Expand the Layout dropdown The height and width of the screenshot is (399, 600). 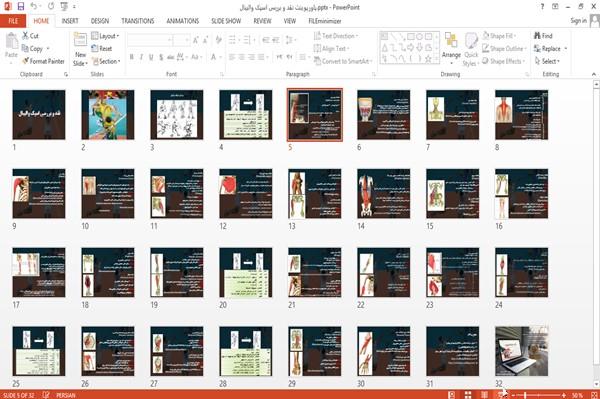point(105,36)
